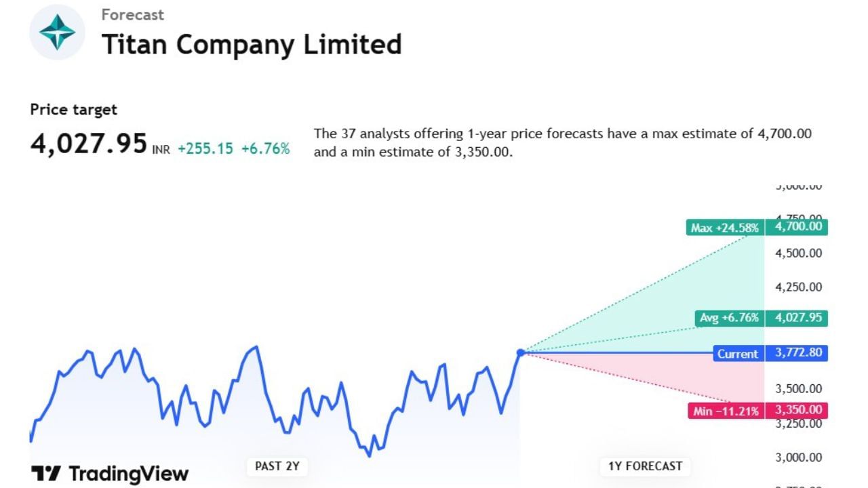
Task: Click the blue current price dot on chart
Action: [x=521, y=352]
